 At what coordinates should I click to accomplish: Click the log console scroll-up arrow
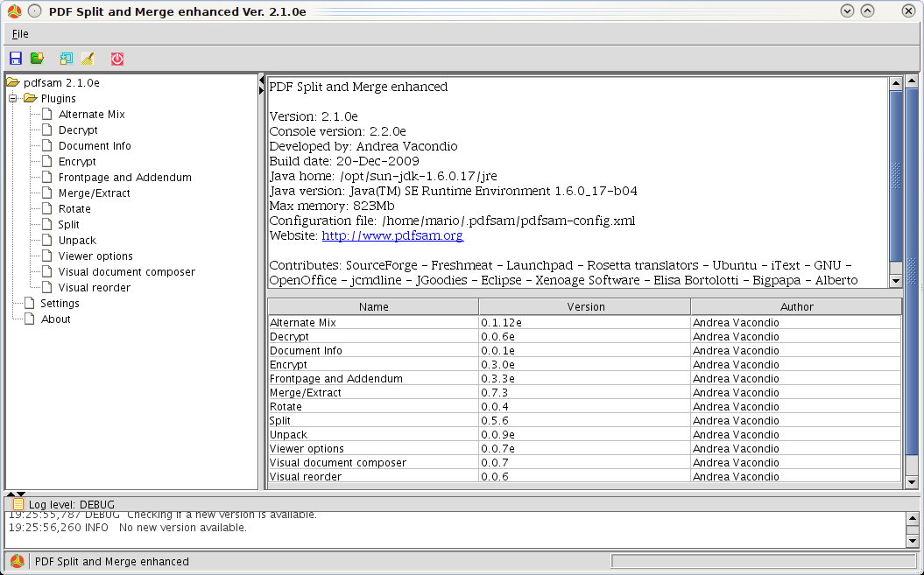tap(912, 519)
